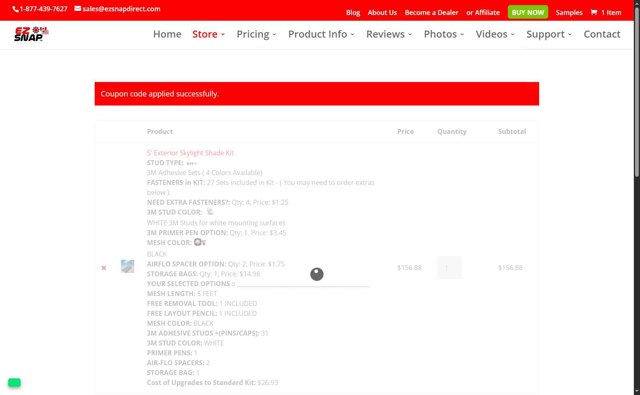Click the mesh color swatch image
Image resolution: width=640 pixels, height=395 pixels.
coord(200,242)
